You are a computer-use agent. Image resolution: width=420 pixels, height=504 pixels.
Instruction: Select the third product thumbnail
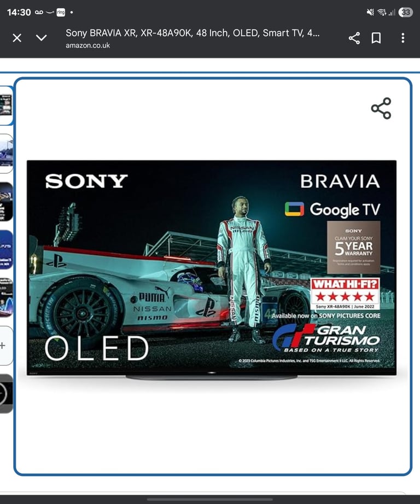6,202
